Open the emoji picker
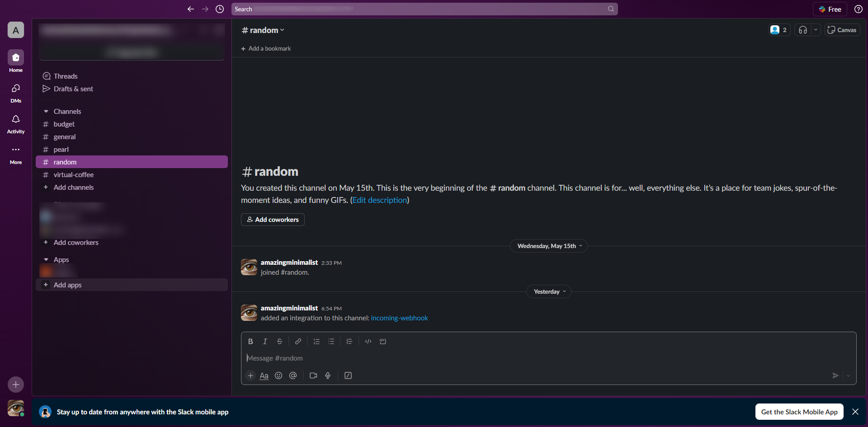This screenshot has height=427, width=868. (x=278, y=375)
